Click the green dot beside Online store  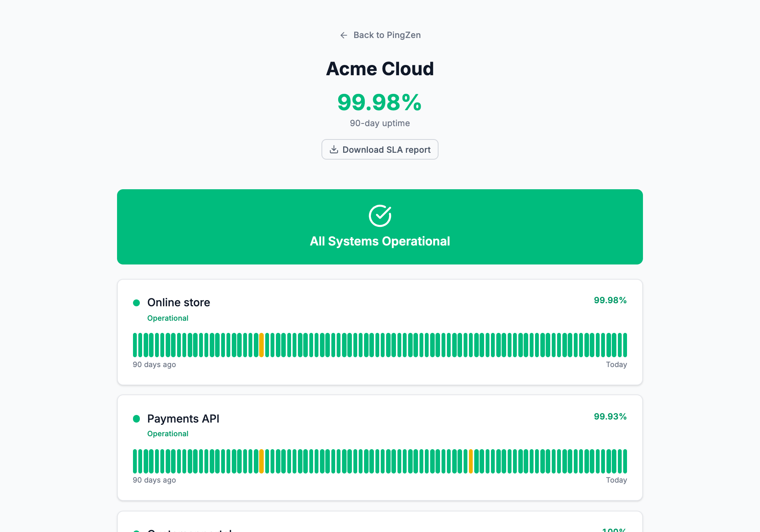click(x=136, y=303)
